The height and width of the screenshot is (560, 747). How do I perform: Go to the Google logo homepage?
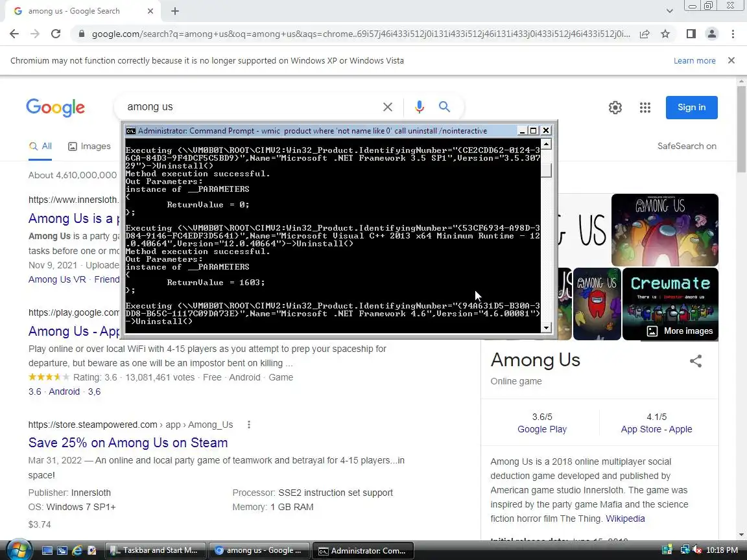(x=56, y=108)
